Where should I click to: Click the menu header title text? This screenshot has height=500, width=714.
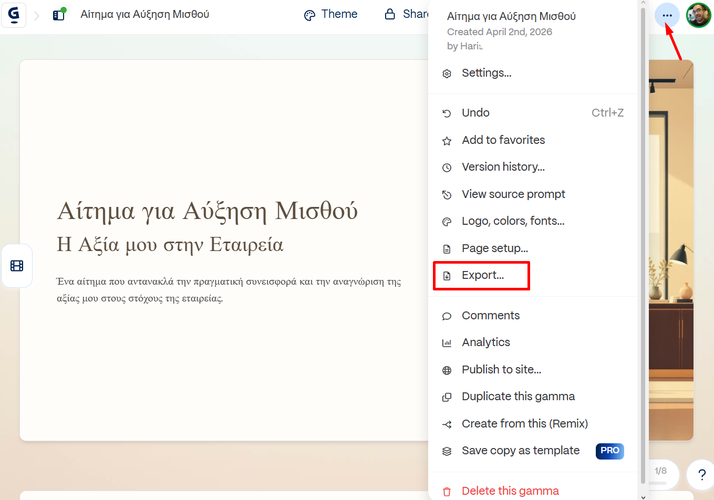(x=511, y=16)
